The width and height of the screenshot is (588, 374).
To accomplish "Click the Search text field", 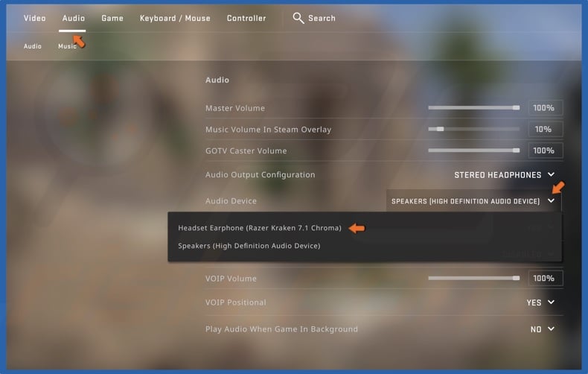I will [x=322, y=18].
